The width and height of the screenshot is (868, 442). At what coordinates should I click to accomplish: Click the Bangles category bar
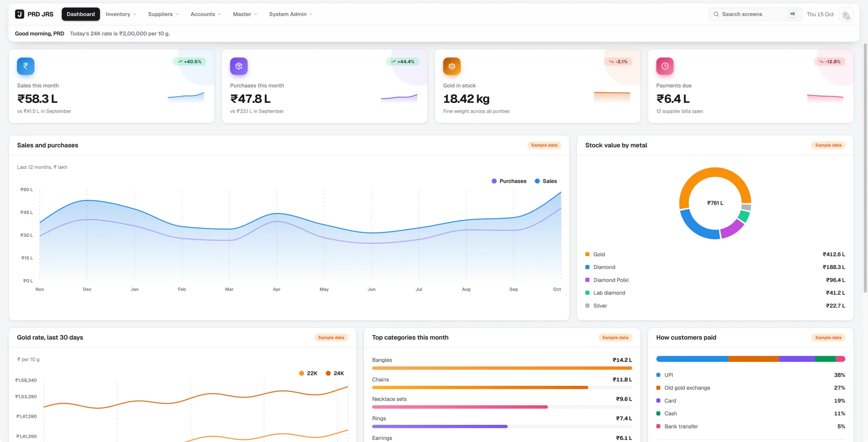coord(502,368)
